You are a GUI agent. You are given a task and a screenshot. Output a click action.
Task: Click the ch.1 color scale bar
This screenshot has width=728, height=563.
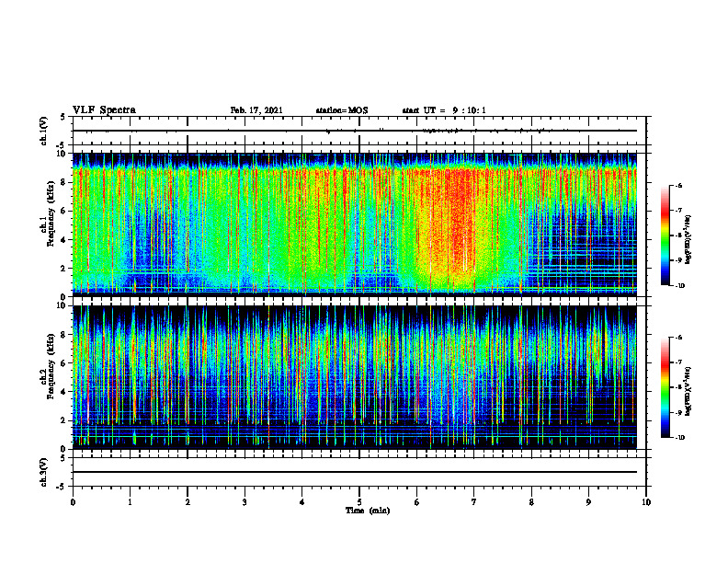tap(665, 236)
